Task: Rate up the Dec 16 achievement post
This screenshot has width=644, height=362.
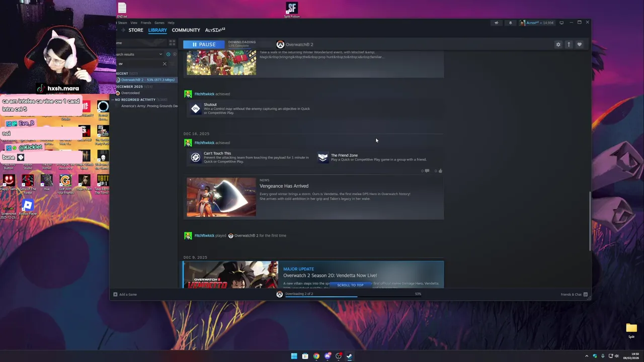Action: click(439, 171)
